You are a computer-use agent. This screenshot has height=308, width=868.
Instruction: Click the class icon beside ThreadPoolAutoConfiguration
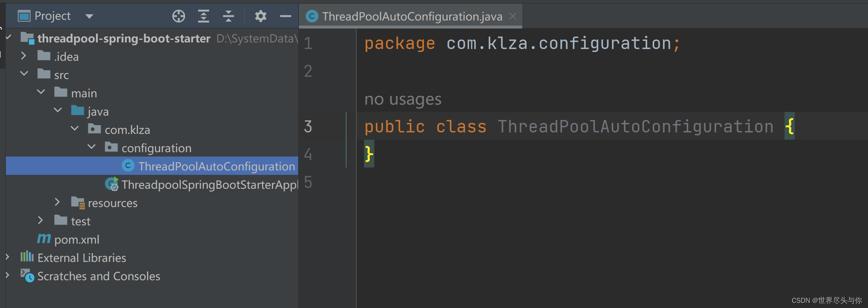128,166
